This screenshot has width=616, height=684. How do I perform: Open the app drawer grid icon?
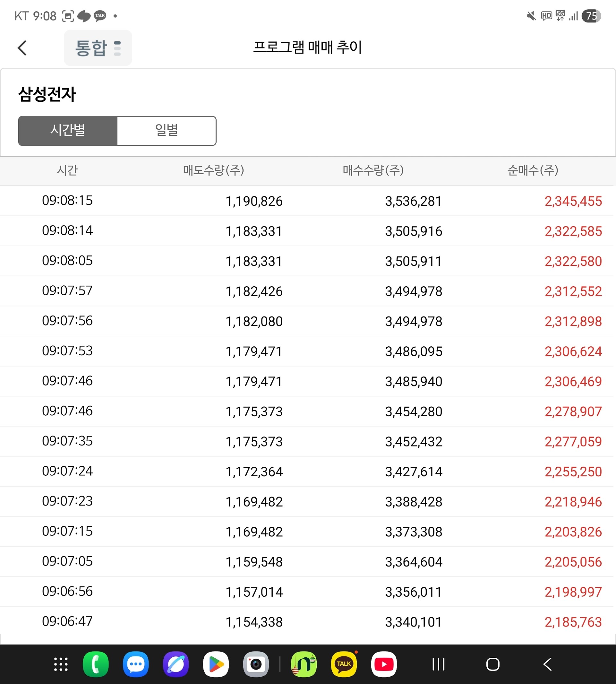[61, 664]
